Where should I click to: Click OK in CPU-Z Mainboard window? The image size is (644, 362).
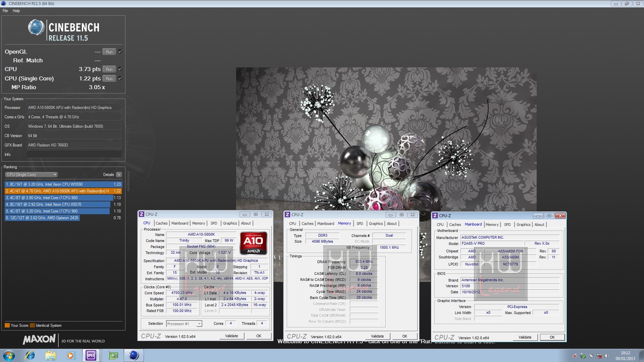tap(552, 337)
